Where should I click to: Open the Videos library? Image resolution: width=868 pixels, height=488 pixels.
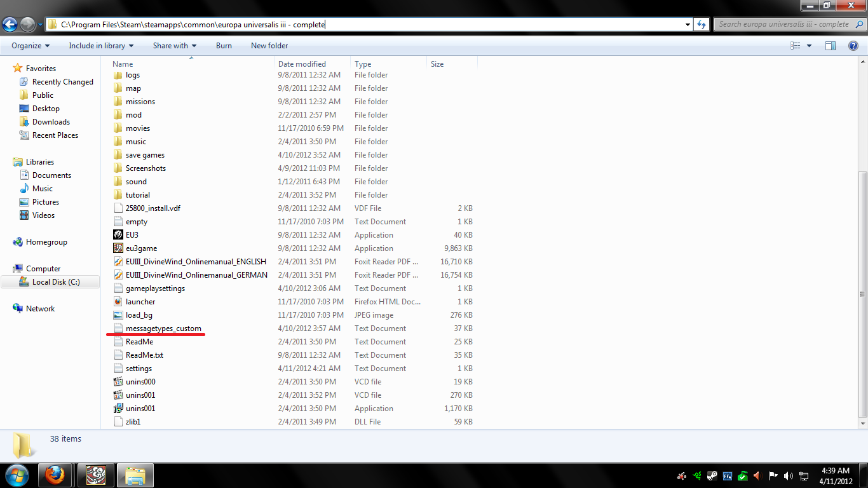click(43, 215)
